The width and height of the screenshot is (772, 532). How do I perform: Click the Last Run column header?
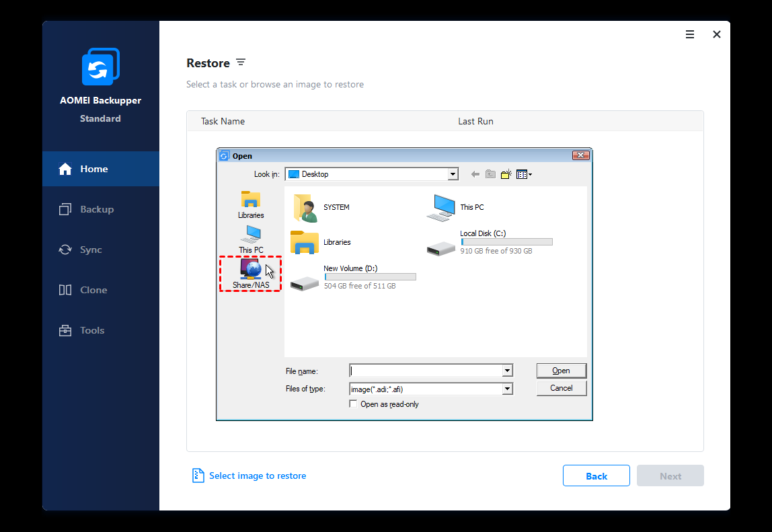tap(475, 121)
